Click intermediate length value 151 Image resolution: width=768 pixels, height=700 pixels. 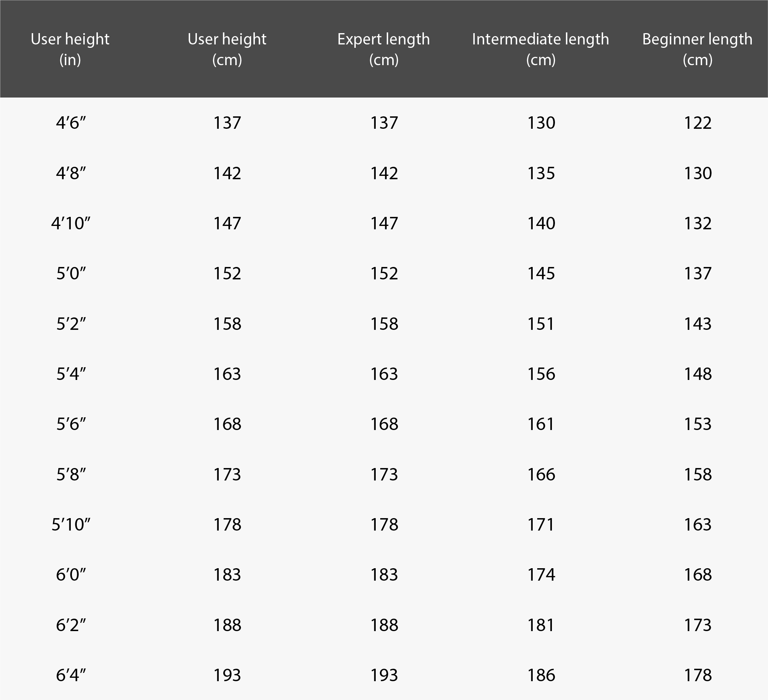click(541, 324)
